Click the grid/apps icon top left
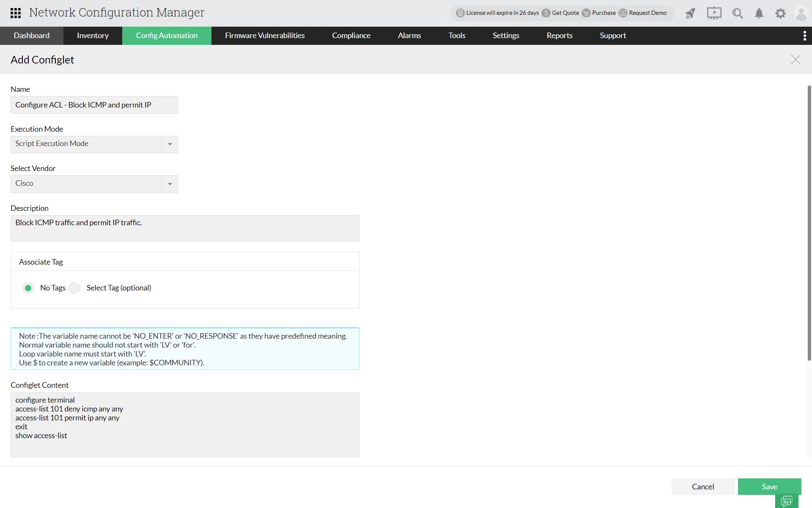The height and width of the screenshot is (508, 812). (x=15, y=13)
